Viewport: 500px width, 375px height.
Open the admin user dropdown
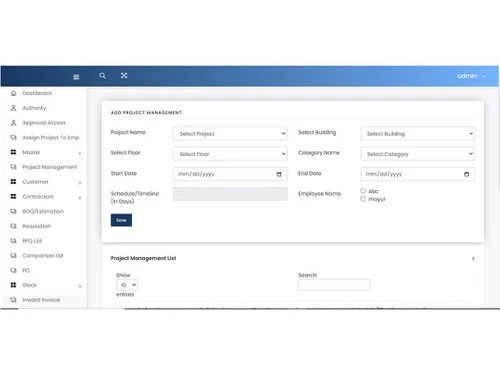click(x=471, y=76)
